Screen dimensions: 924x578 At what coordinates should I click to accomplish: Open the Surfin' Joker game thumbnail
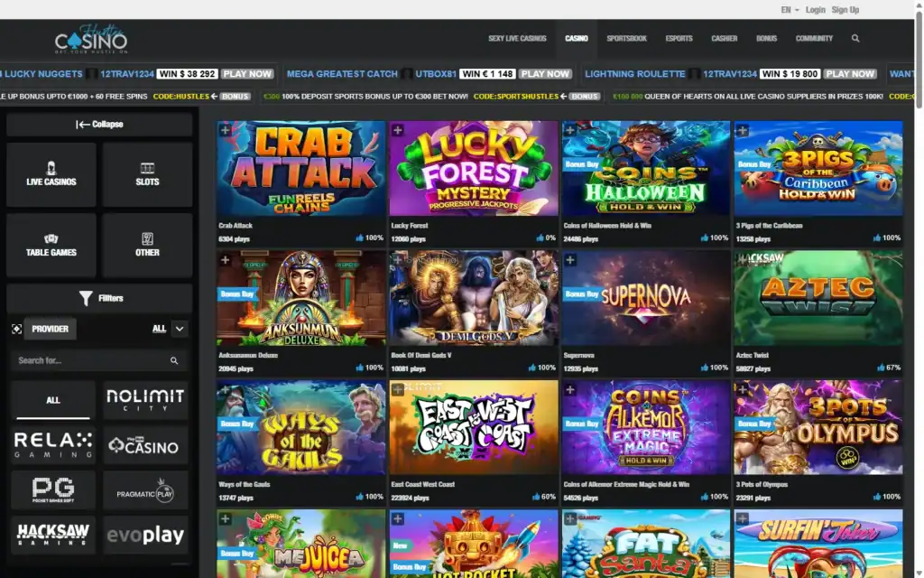[818, 544]
